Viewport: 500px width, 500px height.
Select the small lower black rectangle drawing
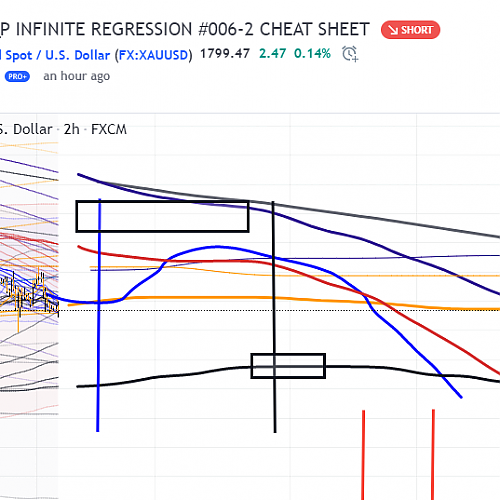pos(288,366)
